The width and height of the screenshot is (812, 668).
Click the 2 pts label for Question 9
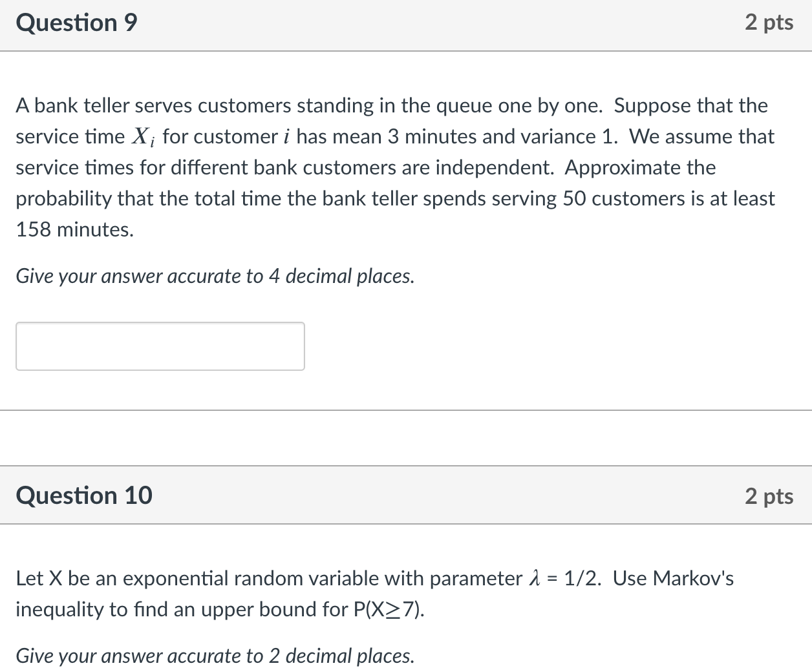tap(769, 22)
